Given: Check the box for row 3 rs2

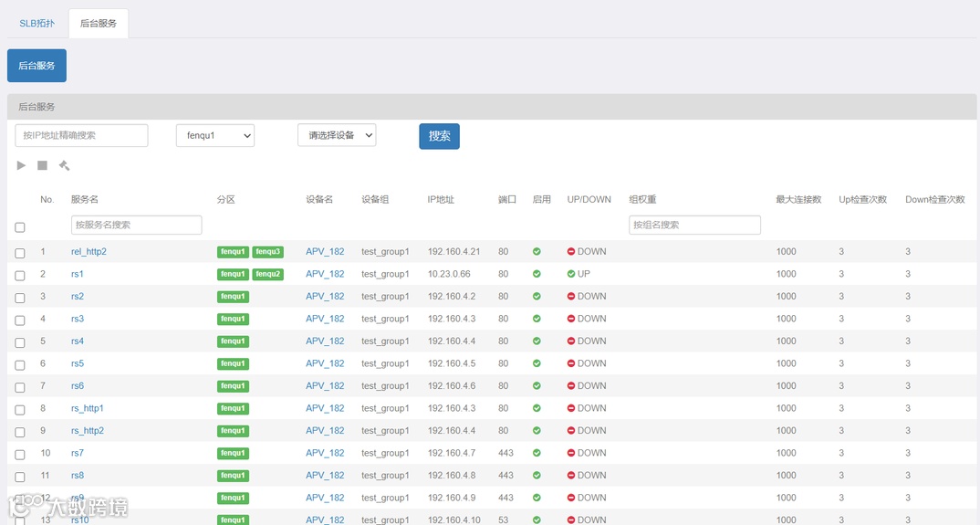Looking at the screenshot, I should pyautogui.click(x=20, y=298).
